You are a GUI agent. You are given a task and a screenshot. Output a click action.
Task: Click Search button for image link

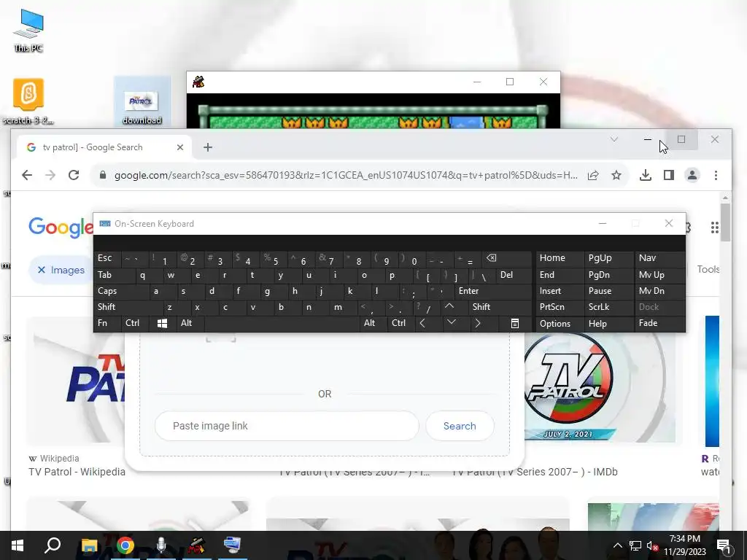click(x=460, y=426)
